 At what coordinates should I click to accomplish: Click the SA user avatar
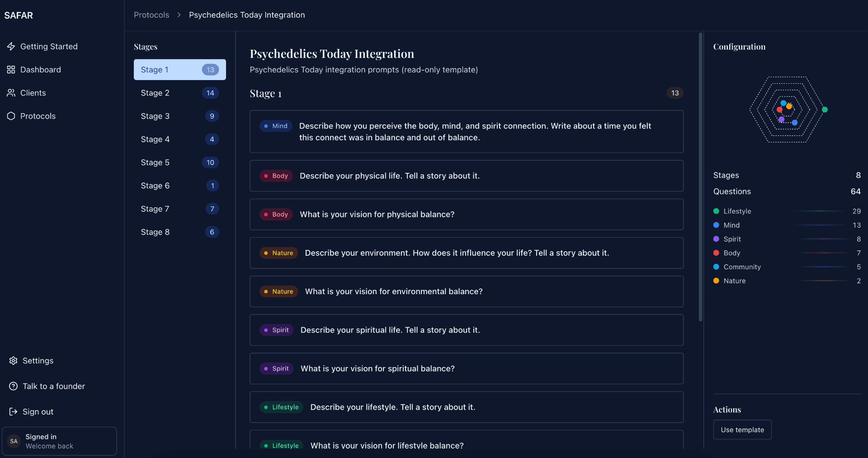pyautogui.click(x=14, y=441)
